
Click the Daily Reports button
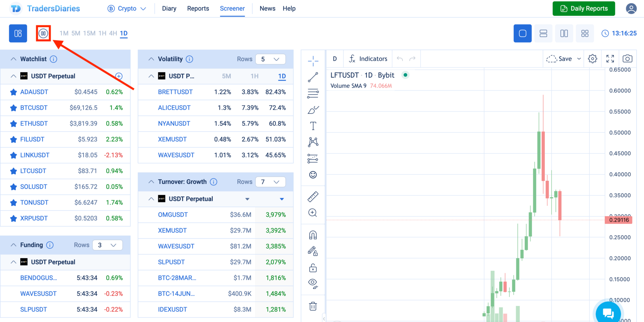click(584, 8)
